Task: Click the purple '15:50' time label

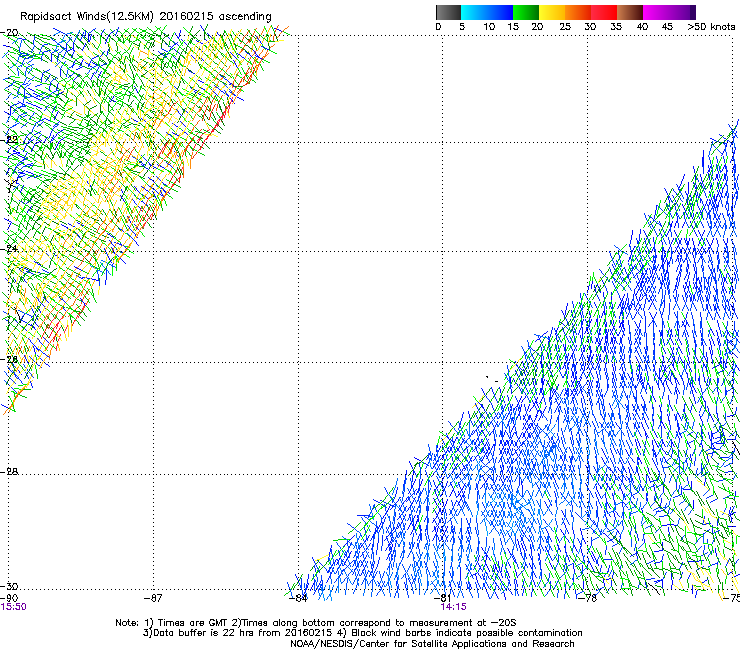Action: click(14, 607)
